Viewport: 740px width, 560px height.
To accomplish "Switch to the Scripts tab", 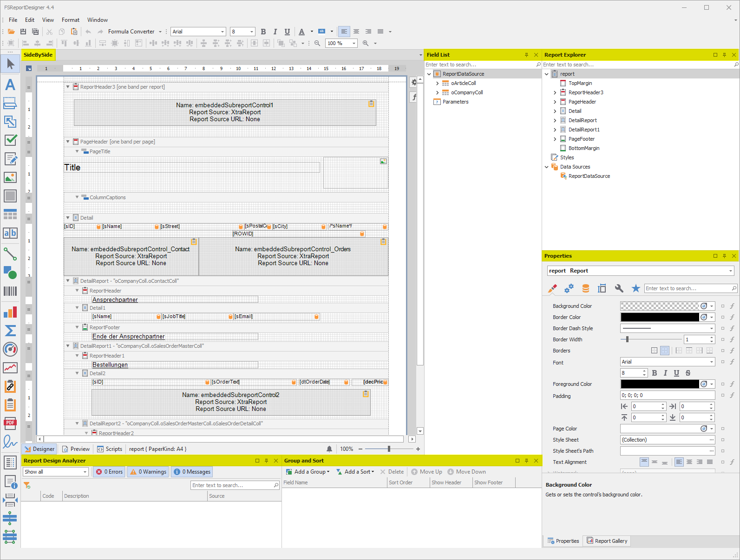I will pos(110,449).
